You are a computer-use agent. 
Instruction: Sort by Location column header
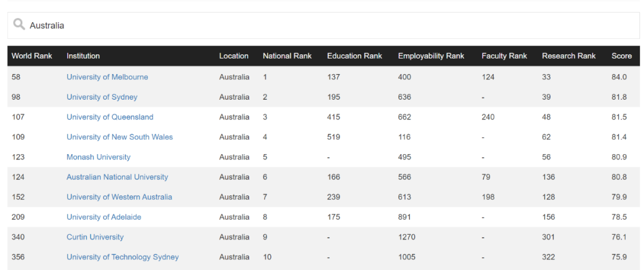[x=234, y=56]
